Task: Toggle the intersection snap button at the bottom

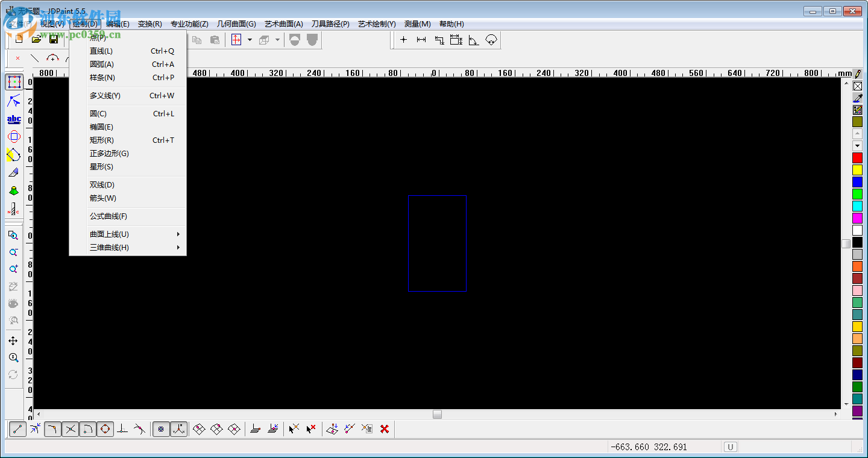Action: click(x=69, y=429)
